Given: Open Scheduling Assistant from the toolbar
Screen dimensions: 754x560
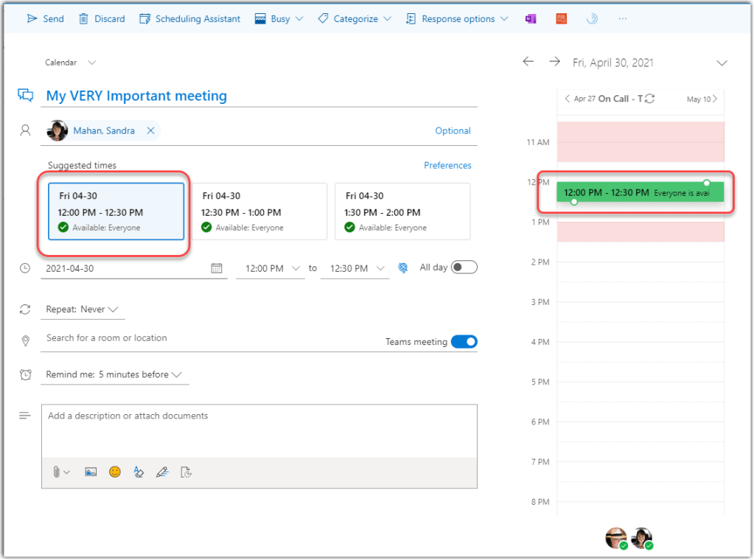Looking at the screenshot, I should tap(189, 19).
